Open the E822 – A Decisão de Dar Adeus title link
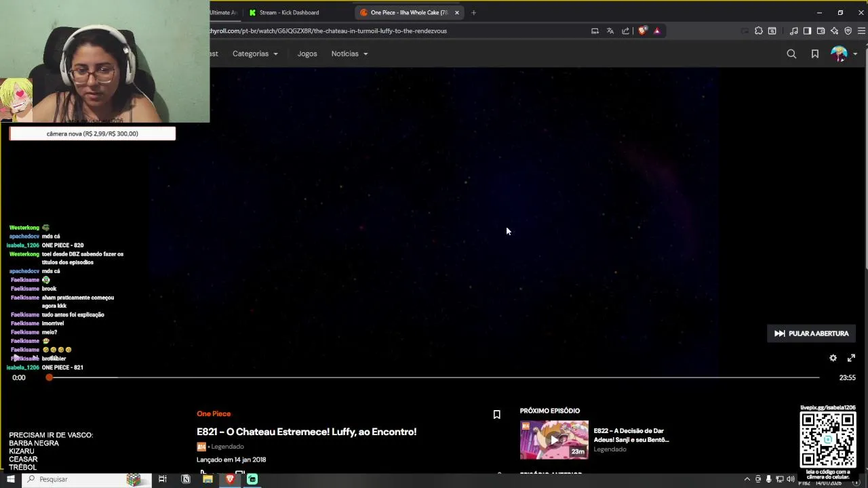This screenshot has width=868, height=488. 631,435
